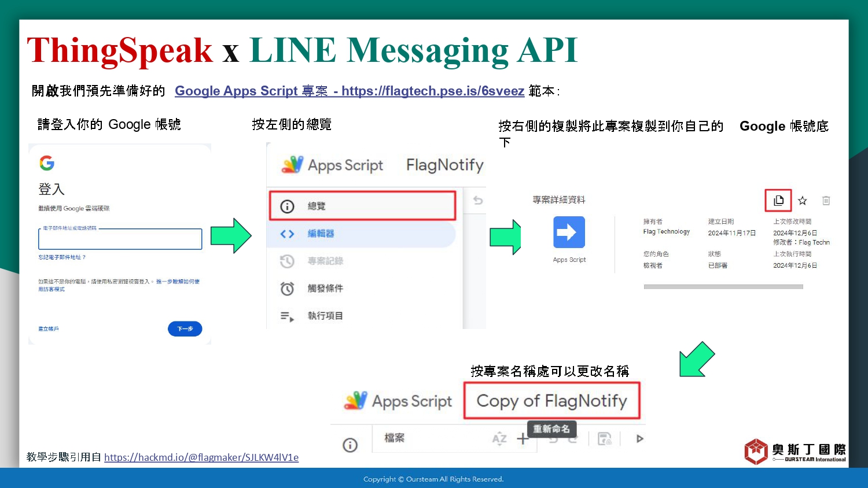The height and width of the screenshot is (488, 868).
Task: Click the AZ sort files icon
Action: [x=499, y=439]
